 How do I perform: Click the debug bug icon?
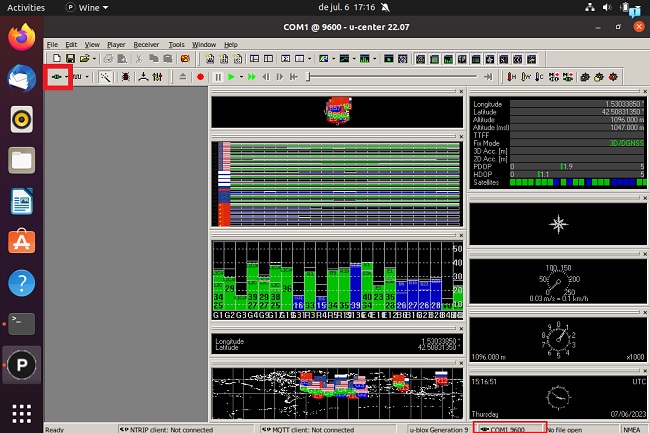[125, 77]
